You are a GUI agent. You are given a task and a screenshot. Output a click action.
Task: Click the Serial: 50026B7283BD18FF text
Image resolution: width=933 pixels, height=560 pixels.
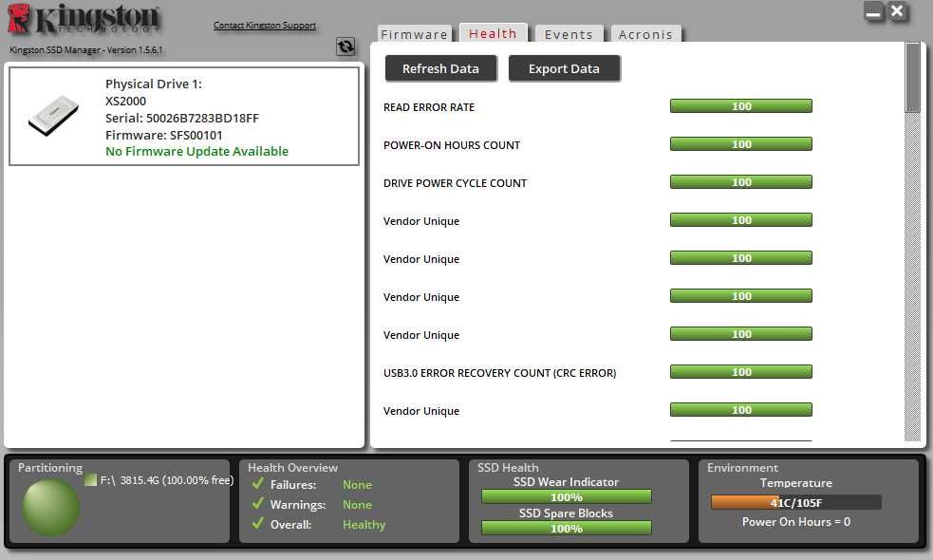coord(182,118)
